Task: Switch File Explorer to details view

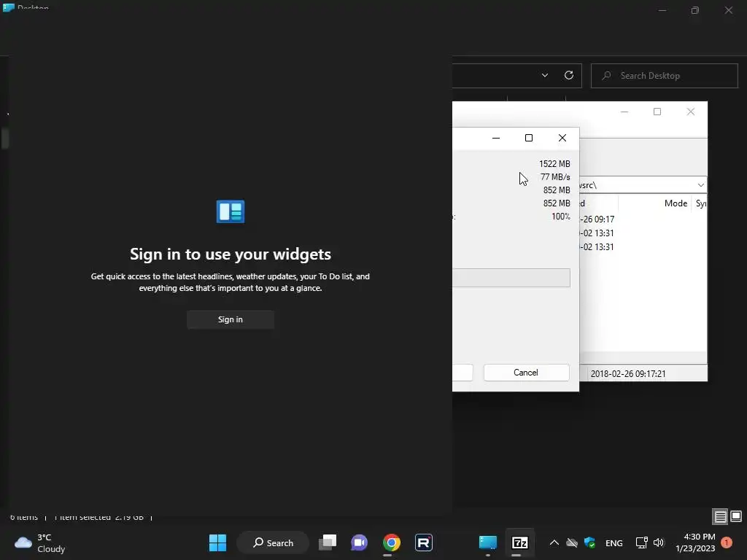Action: coord(720,516)
